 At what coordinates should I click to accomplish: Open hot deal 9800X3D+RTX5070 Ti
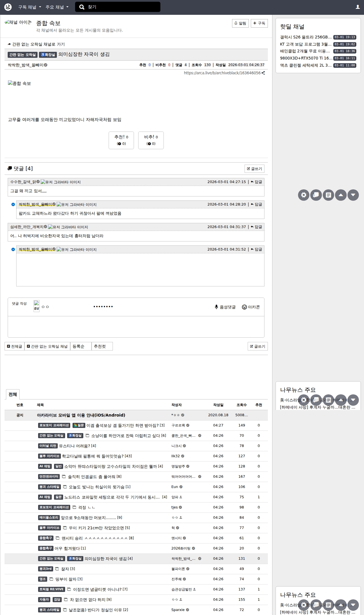coord(306,58)
